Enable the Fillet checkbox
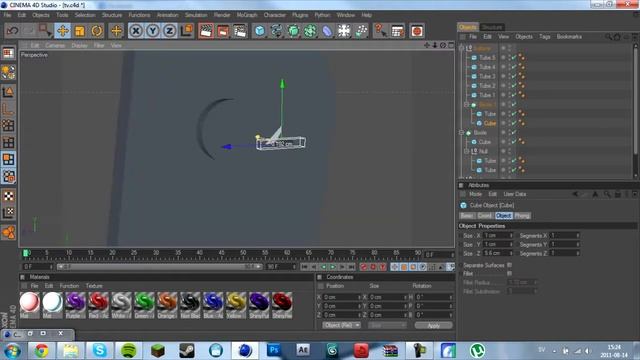Viewport: 640px width, 360px height. [x=509, y=273]
